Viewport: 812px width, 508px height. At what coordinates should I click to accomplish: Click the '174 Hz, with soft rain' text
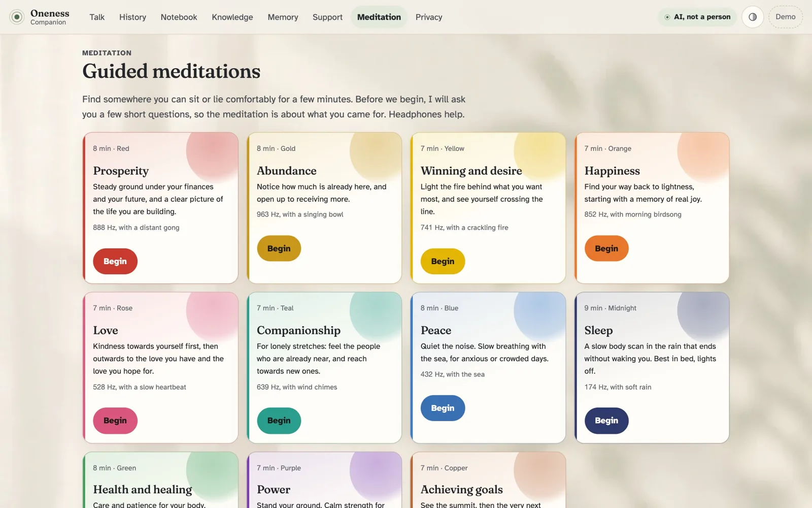click(618, 387)
